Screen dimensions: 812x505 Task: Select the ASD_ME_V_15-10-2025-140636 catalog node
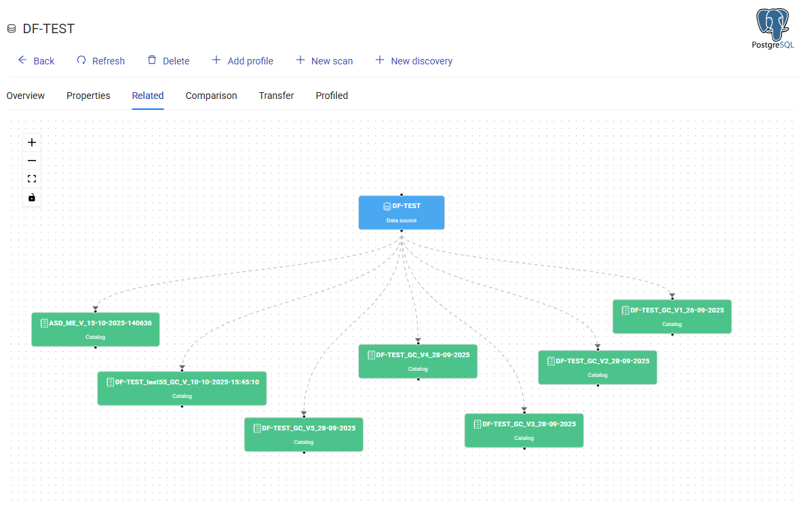click(x=96, y=329)
